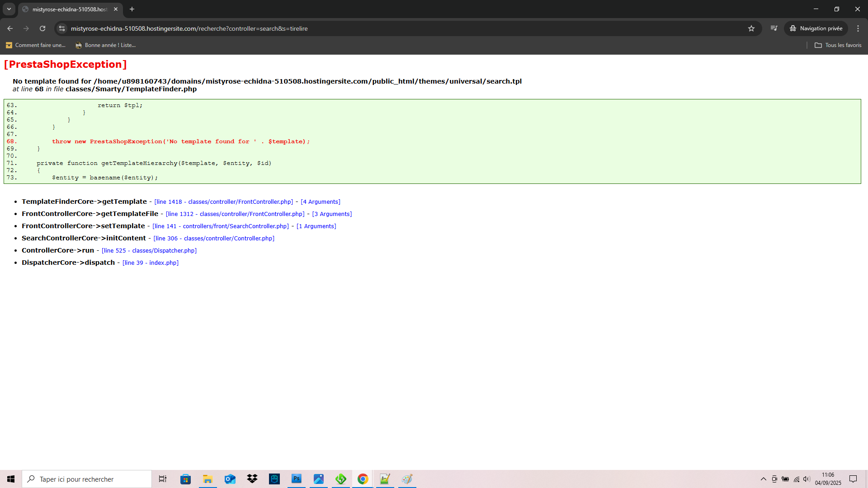Expand the '4 Arguments' link
868x488 pixels.
pos(321,202)
